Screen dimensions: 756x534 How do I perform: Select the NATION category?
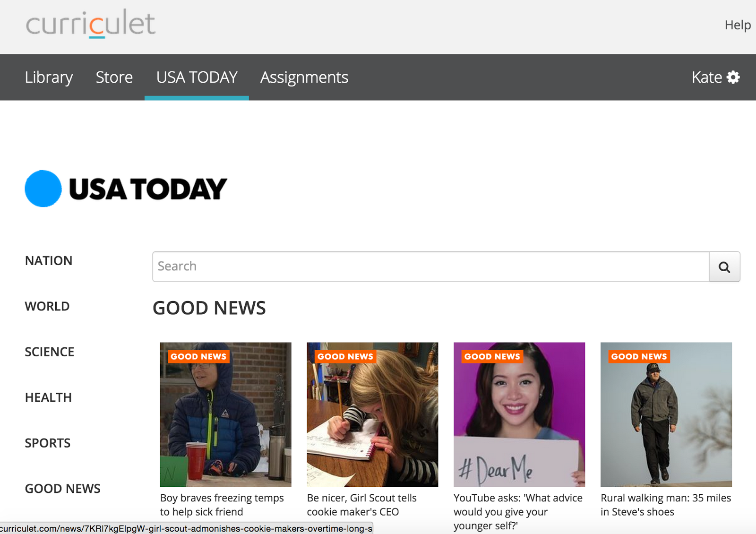click(49, 261)
